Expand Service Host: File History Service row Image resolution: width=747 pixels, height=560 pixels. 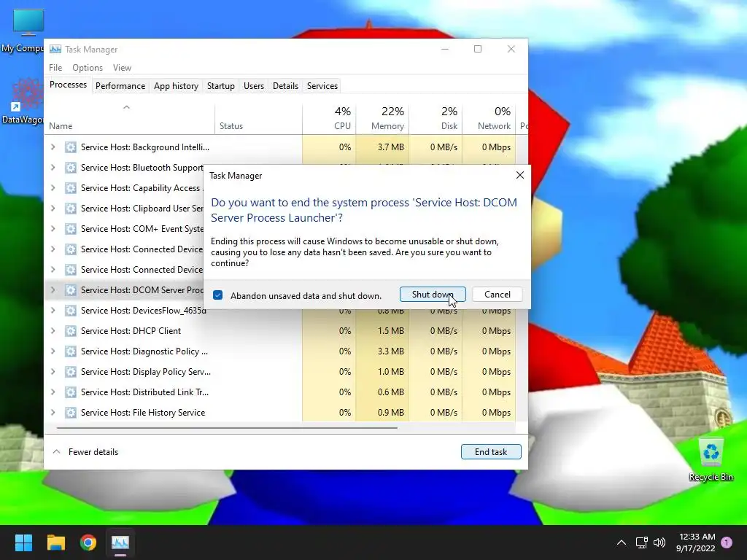[x=53, y=413]
